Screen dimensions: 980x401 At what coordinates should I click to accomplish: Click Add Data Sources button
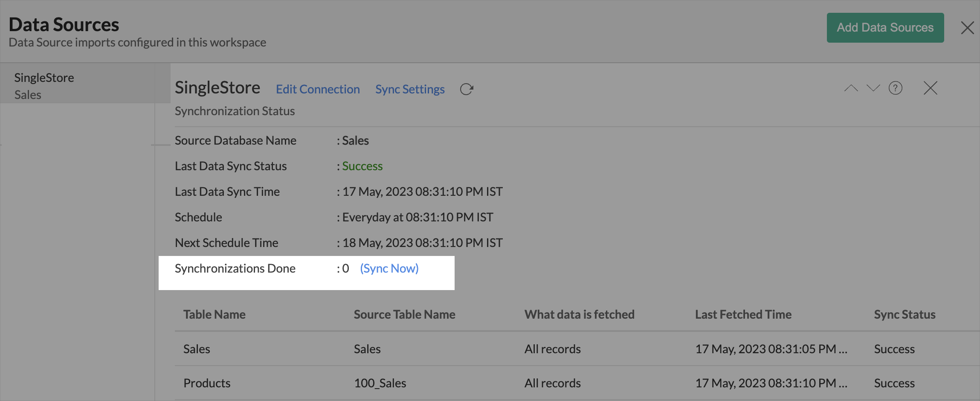[885, 28]
